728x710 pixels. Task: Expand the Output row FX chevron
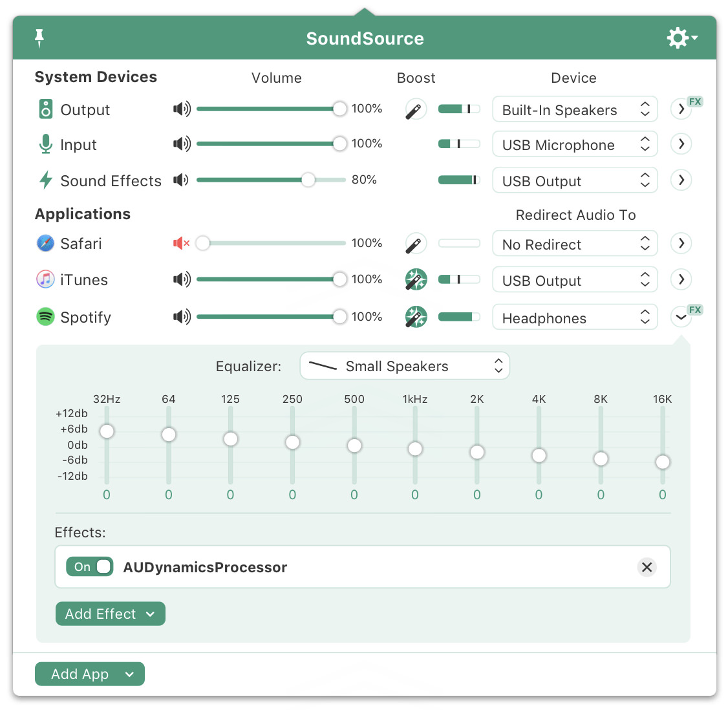[x=681, y=109]
